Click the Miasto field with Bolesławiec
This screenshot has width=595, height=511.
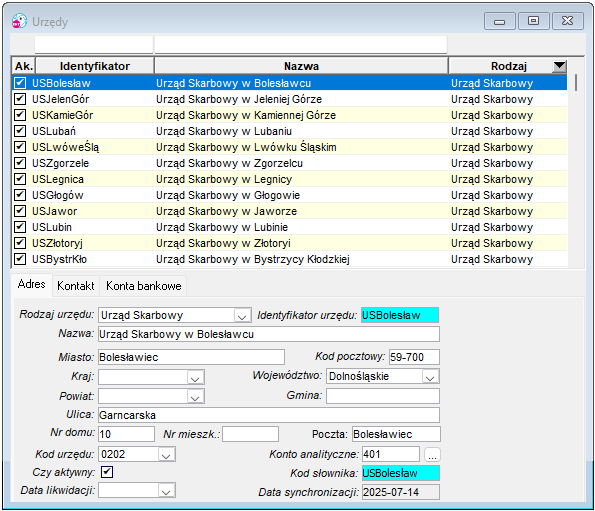[x=191, y=357]
